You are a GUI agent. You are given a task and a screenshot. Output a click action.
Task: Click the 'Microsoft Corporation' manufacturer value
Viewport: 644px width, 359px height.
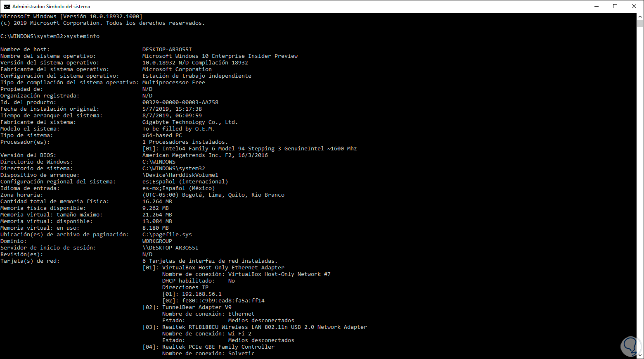pos(177,69)
